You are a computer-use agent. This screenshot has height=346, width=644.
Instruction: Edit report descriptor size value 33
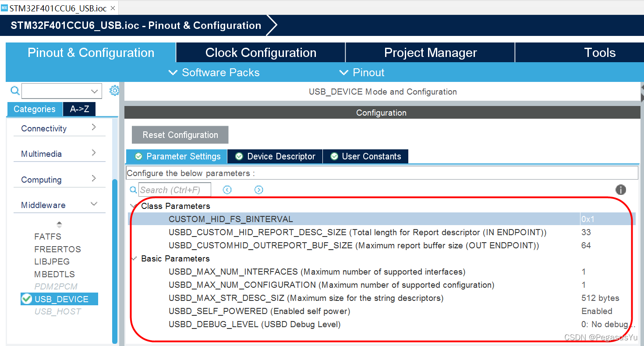tap(586, 232)
